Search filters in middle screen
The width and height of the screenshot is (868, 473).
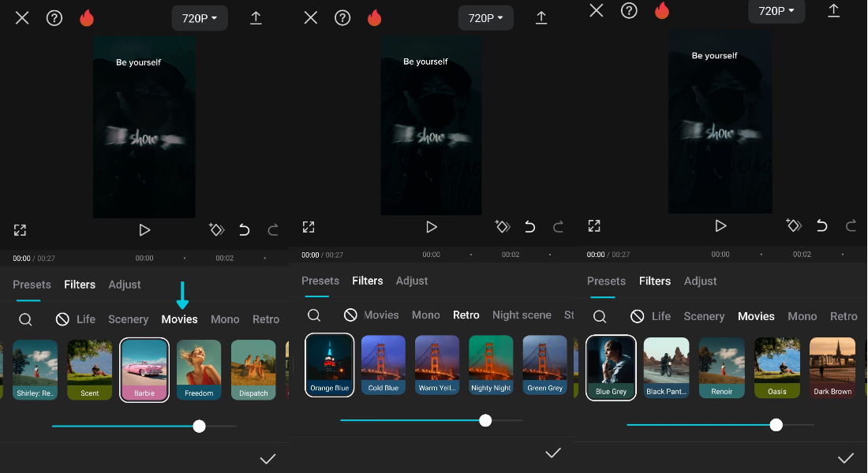(x=314, y=315)
